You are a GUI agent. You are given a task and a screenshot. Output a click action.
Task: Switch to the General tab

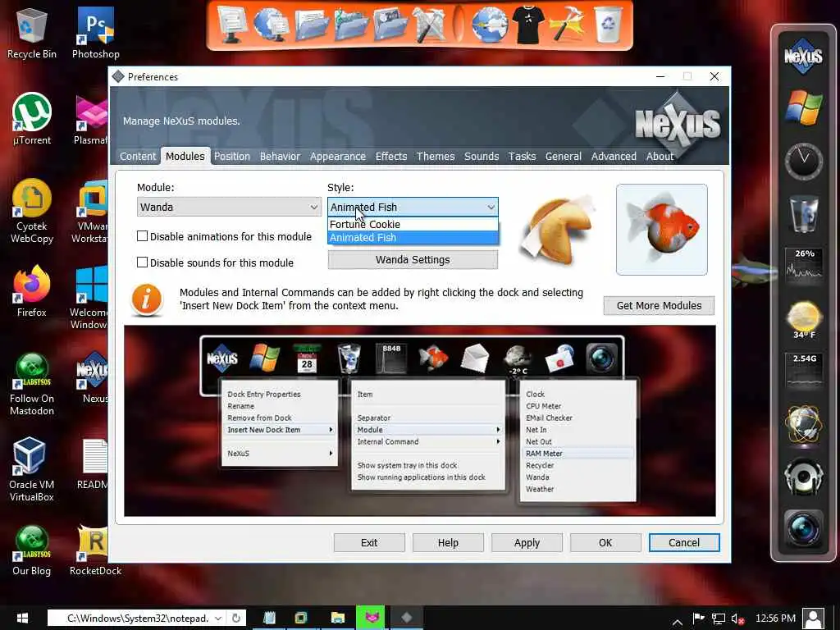coord(563,156)
